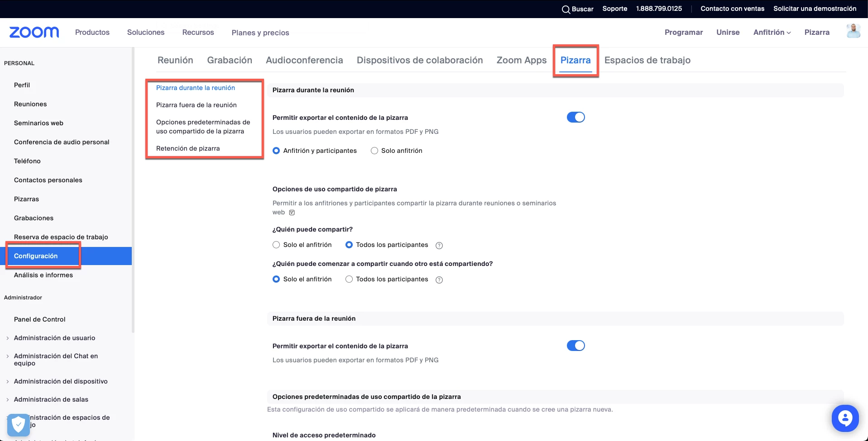This screenshot has height=441, width=868.
Task: Switch to the Reunión tab
Action: [175, 60]
